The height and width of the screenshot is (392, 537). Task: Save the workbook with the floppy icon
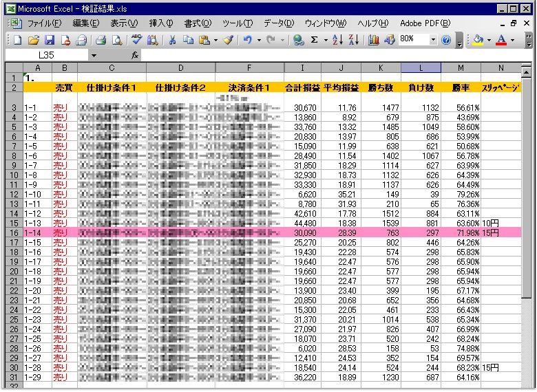tap(50, 40)
